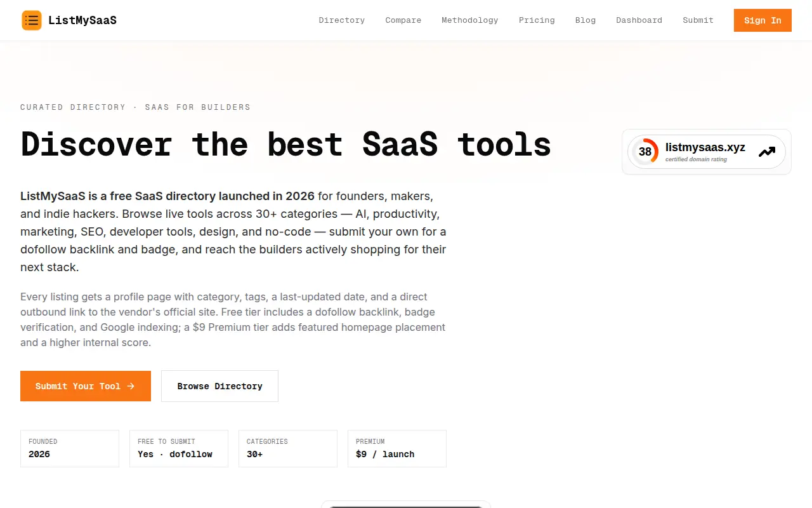Viewport: 812px width, 508px height.
Task: Click the Free to Submit stat card
Action: (179, 448)
